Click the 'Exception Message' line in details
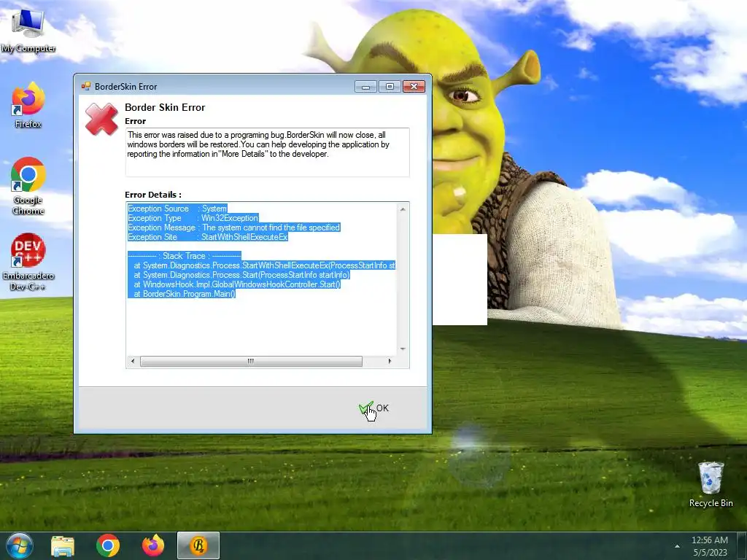This screenshot has height=560, width=747. tap(234, 227)
